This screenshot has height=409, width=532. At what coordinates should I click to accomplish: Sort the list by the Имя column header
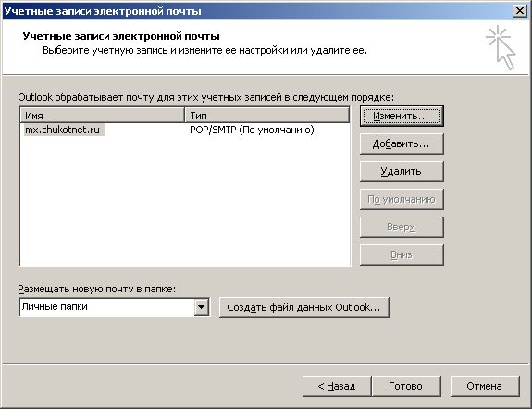pos(102,116)
